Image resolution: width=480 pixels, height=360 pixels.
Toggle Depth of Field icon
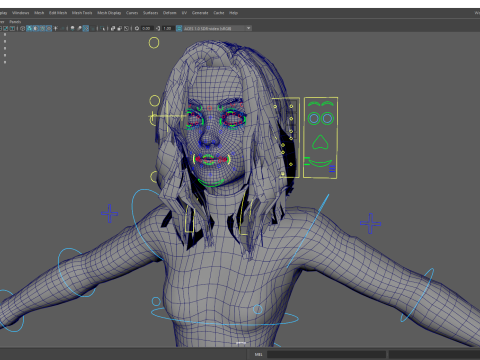coord(93,28)
